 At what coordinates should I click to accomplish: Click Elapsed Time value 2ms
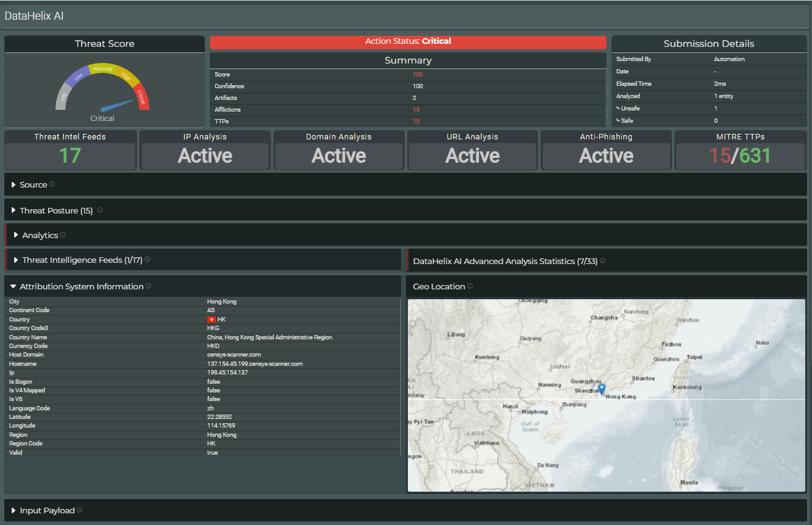click(719, 83)
